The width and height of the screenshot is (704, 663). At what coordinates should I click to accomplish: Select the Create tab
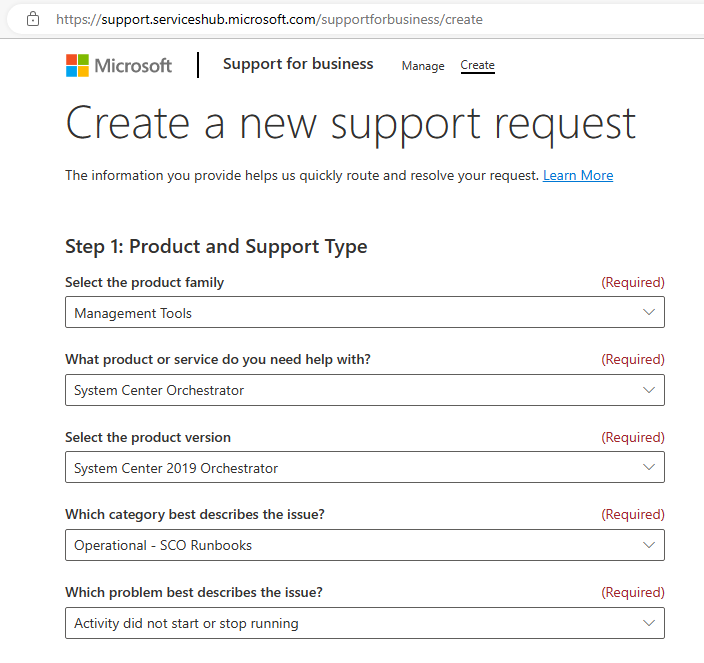[x=477, y=66]
